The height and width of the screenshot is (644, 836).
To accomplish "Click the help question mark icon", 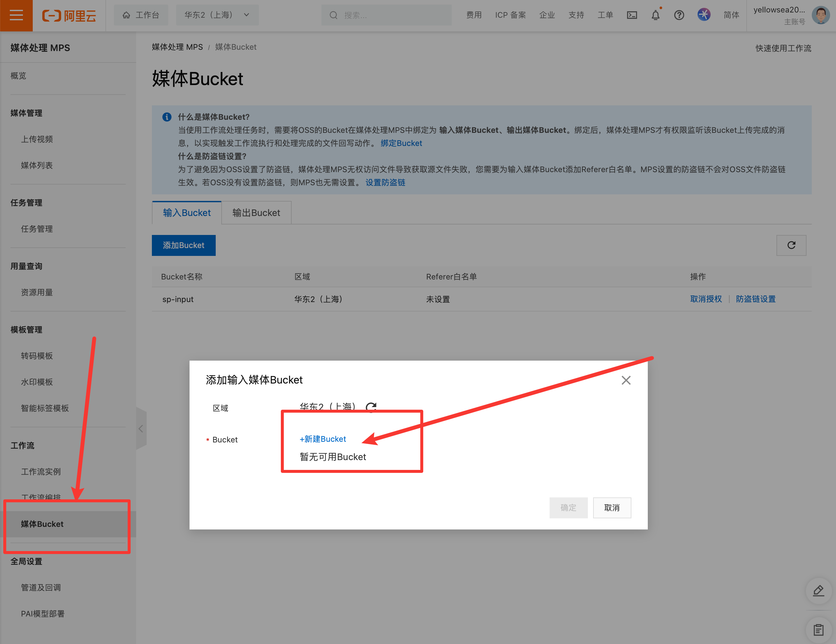I will click(679, 15).
